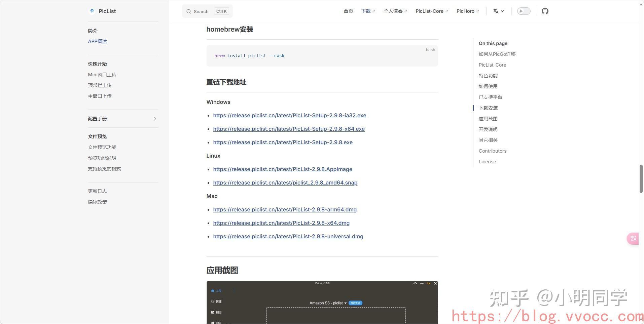
Task: Jump to 应用截图 in page outline
Action: tap(488, 119)
